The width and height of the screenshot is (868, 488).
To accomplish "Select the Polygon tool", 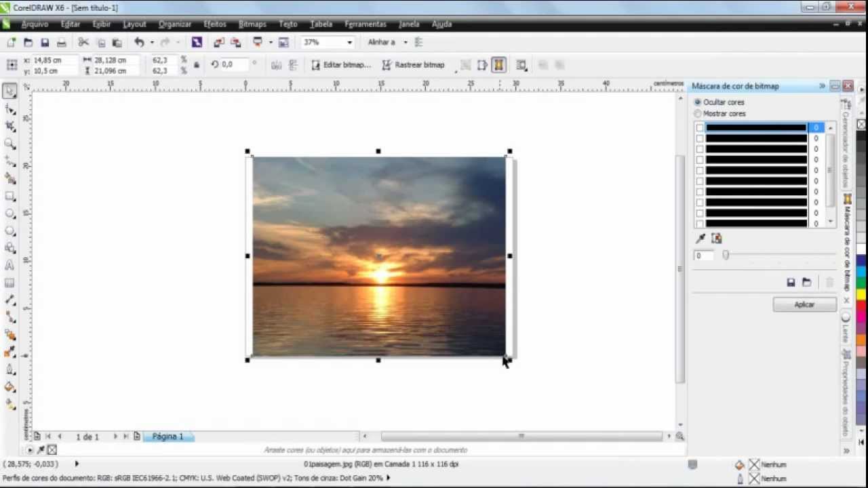I will pyautogui.click(x=9, y=231).
